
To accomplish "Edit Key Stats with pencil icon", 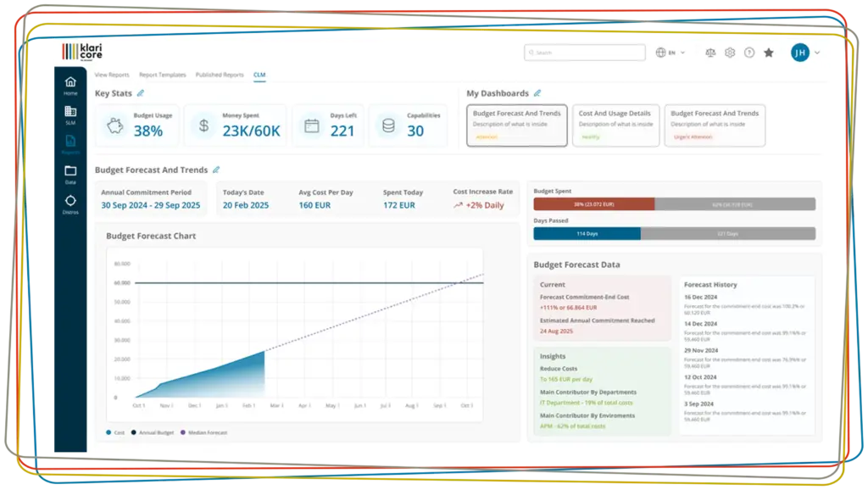I will (x=141, y=93).
